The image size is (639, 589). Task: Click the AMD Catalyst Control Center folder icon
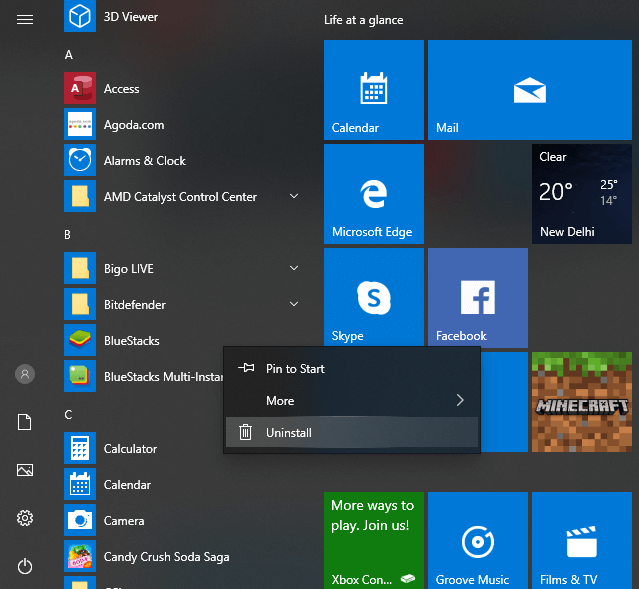[80, 196]
